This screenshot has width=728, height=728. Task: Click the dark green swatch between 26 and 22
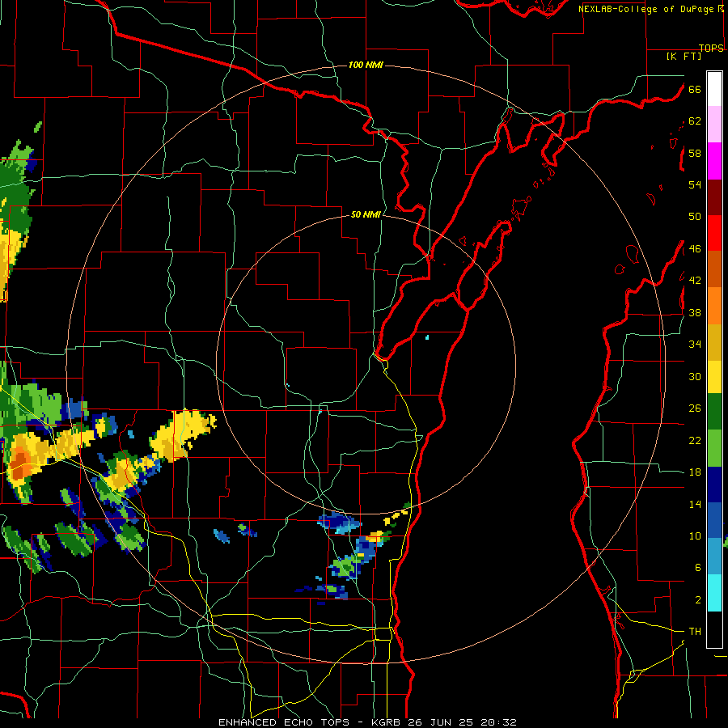tap(714, 412)
